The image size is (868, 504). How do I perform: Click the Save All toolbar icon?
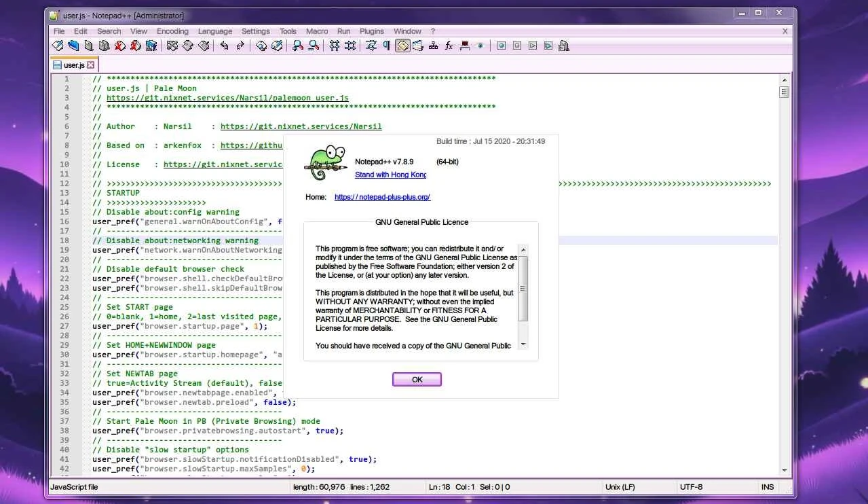104,46
